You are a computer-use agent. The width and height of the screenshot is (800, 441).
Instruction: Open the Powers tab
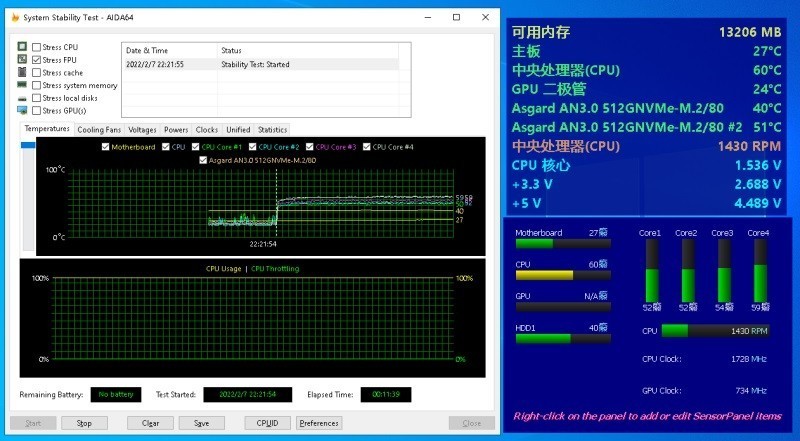[x=176, y=130]
